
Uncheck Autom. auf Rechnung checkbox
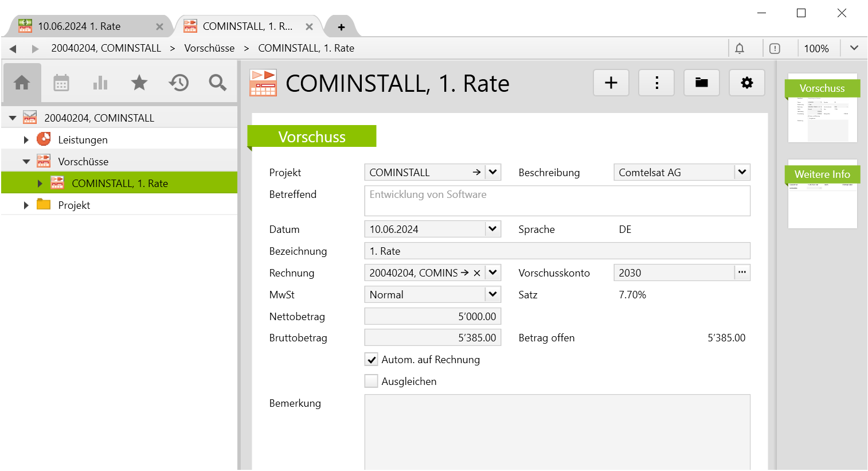pyautogui.click(x=372, y=360)
